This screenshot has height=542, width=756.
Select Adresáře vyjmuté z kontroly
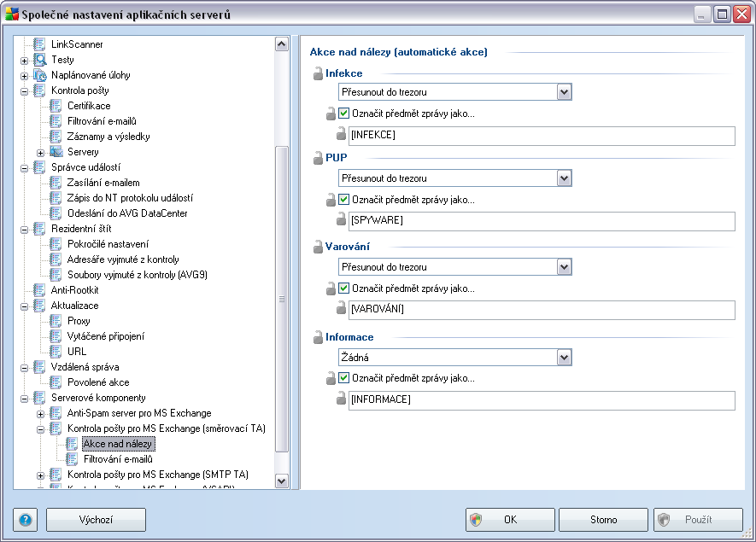coord(123,259)
